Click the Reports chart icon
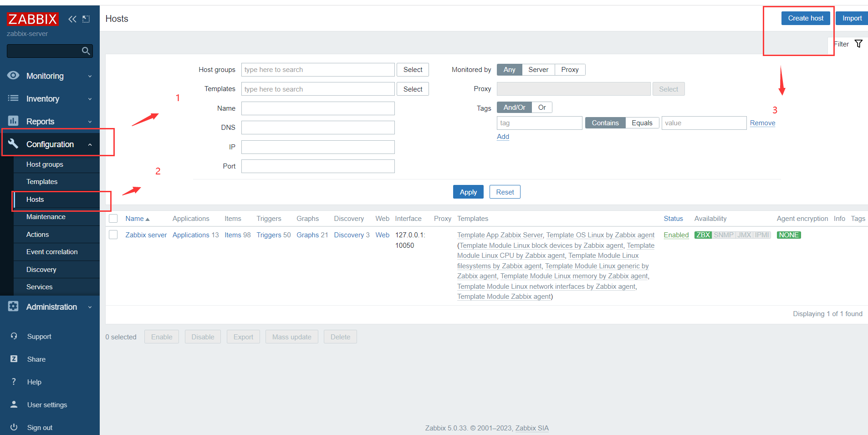The width and height of the screenshot is (868, 435). (x=13, y=121)
